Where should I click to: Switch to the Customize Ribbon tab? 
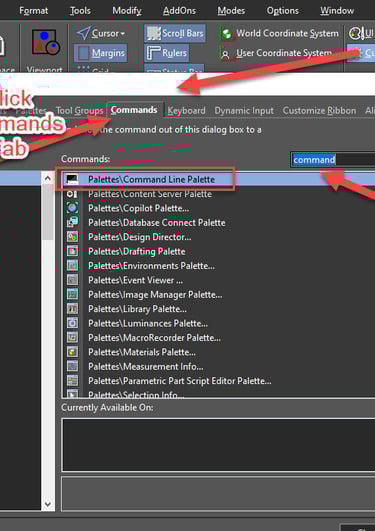coord(319,111)
